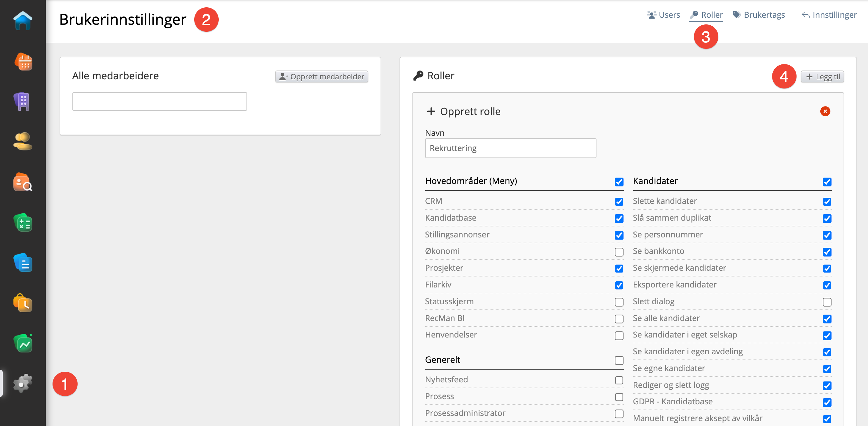
Task: Enable the Slett dialog checkbox
Action: (826, 302)
